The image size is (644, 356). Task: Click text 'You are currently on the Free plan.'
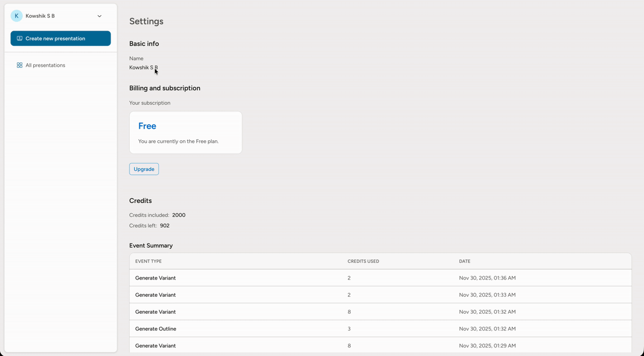pyautogui.click(x=179, y=141)
